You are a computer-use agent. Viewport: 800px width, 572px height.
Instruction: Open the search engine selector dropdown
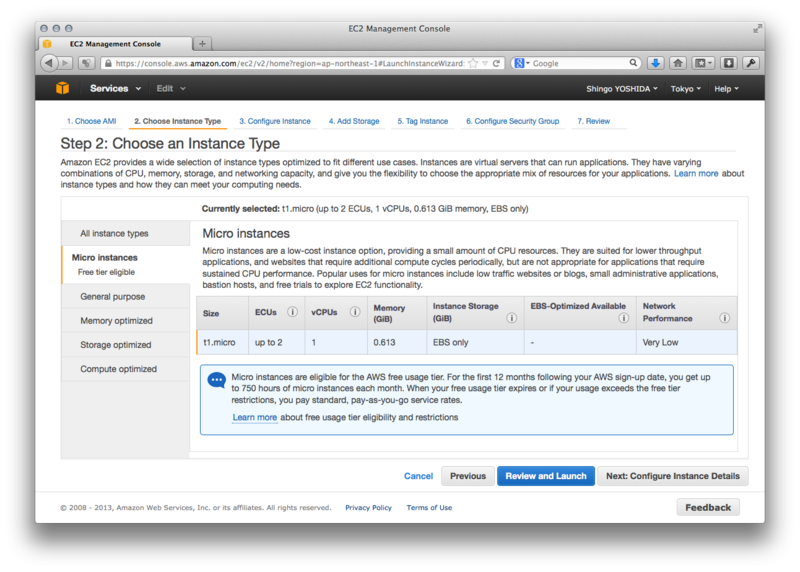tap(522, 63)
